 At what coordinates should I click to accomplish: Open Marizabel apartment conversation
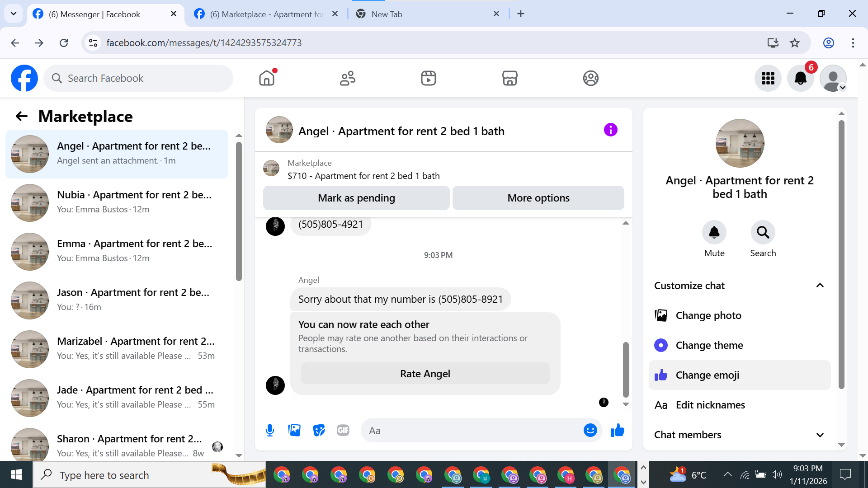click(117, 349)
